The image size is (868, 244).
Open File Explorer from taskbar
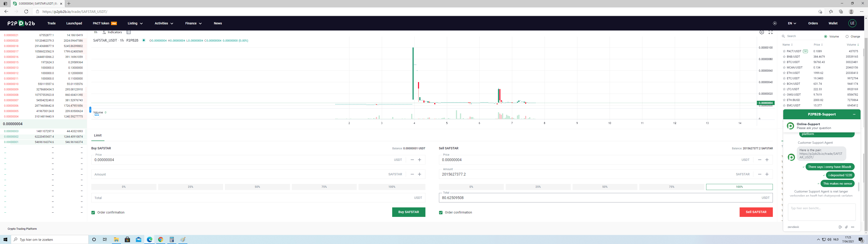point(116,240)
